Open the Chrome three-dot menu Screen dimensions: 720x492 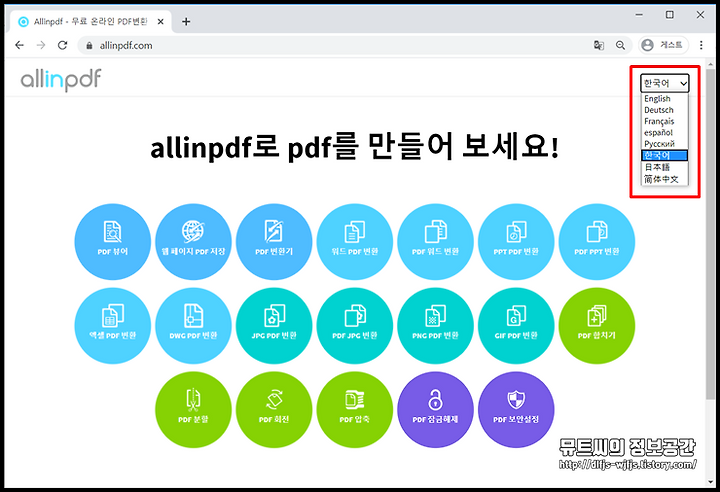point(701,45)
